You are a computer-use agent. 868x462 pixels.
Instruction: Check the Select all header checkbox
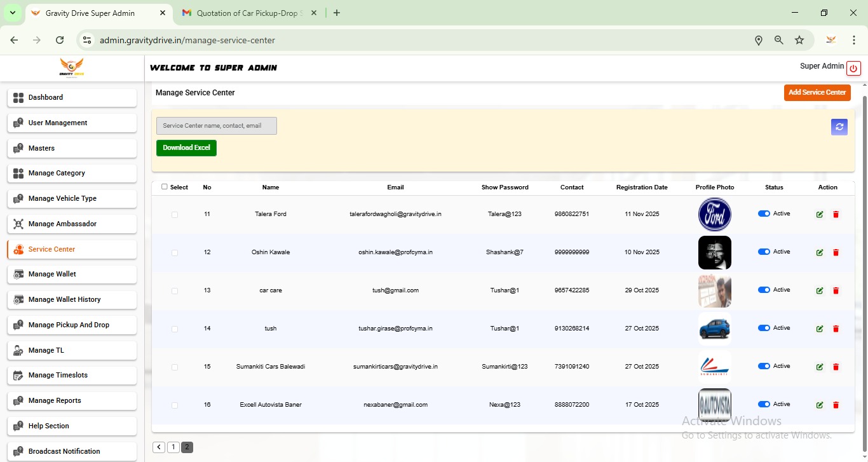coord(165,187)
